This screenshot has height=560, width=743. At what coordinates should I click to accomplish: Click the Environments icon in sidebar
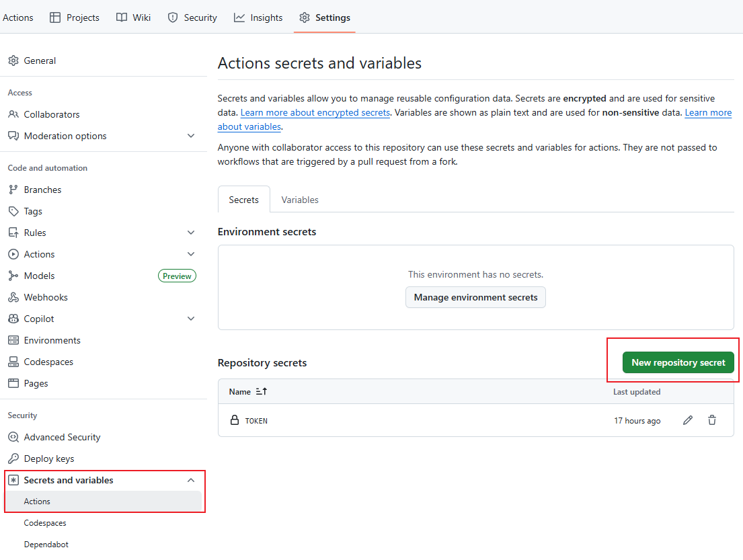coord(13,340)
